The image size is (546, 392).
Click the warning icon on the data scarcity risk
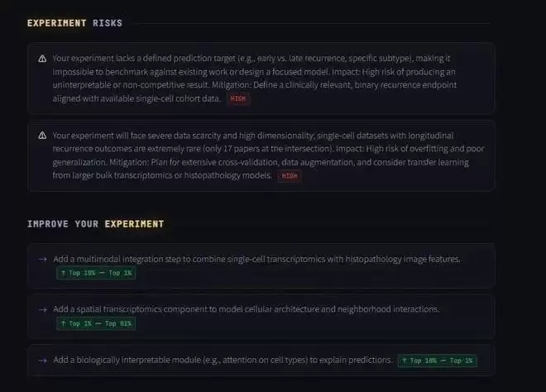coord(42,135)
